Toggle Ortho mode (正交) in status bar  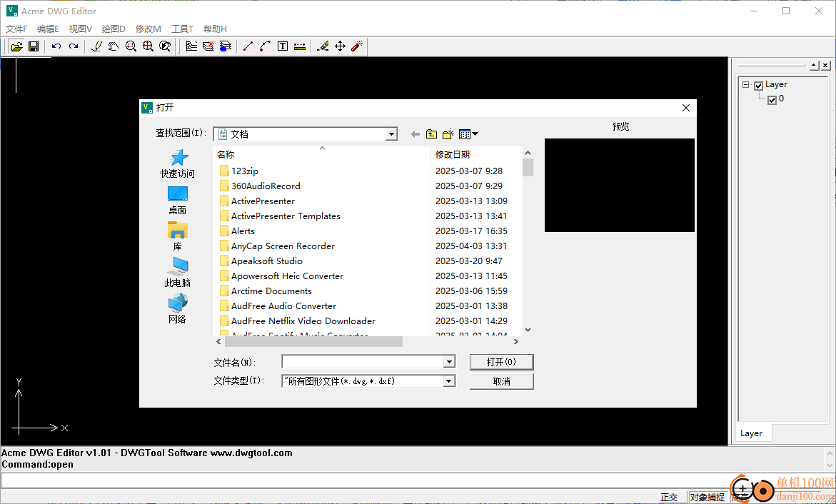669,497
